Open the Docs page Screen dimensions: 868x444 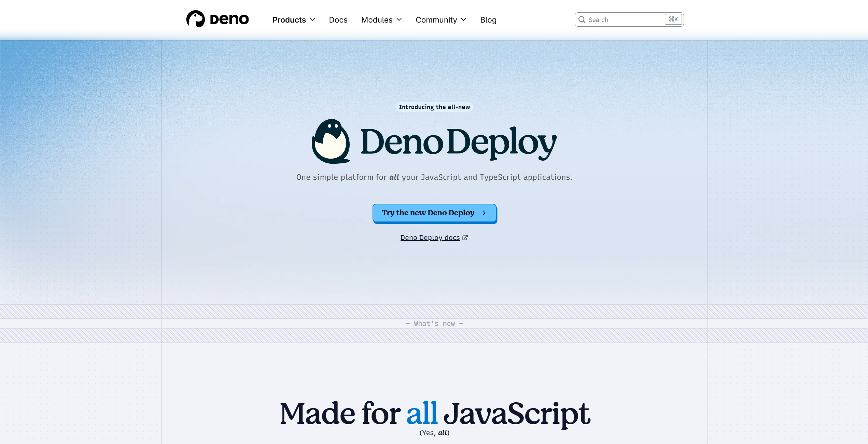point(338,20)
